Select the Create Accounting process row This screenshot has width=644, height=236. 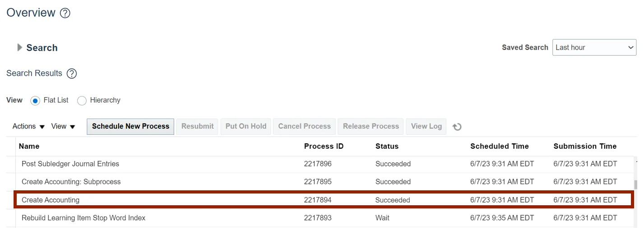51,200
